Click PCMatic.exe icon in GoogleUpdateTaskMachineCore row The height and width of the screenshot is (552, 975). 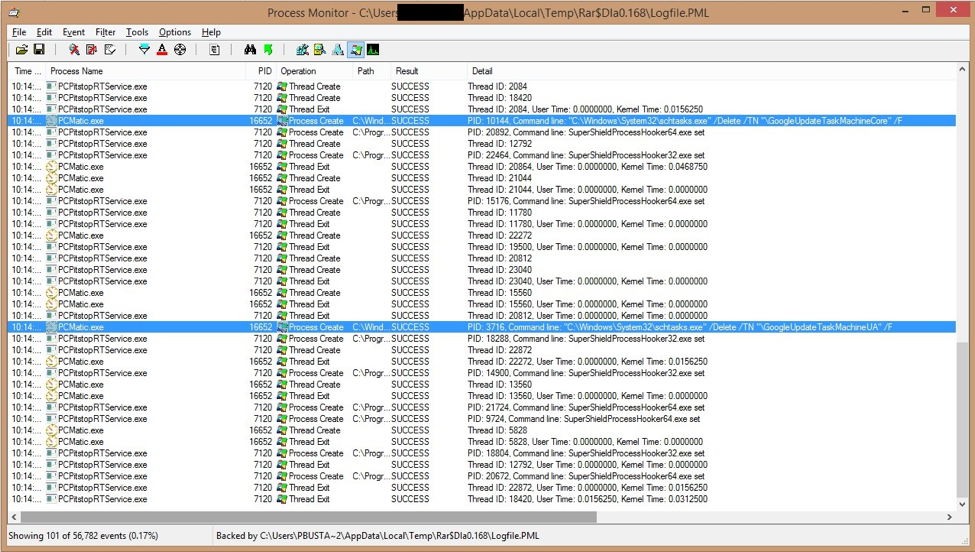point(52,121)
